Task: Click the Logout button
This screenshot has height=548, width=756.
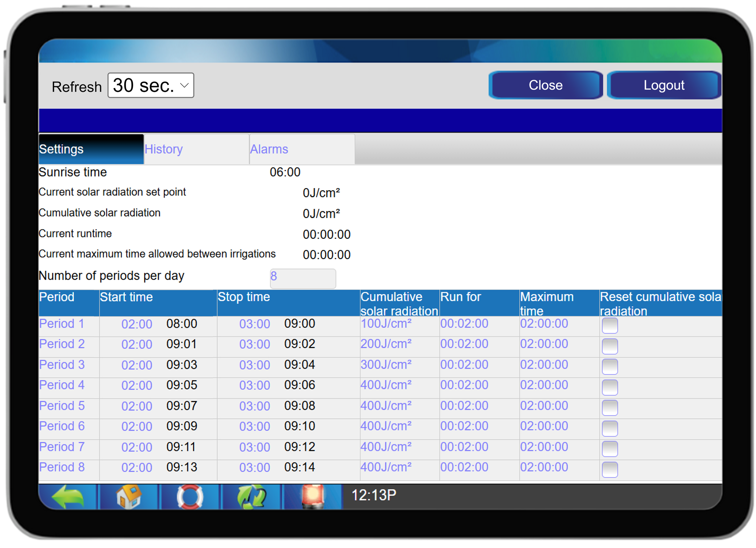Action: click(664, 85)
